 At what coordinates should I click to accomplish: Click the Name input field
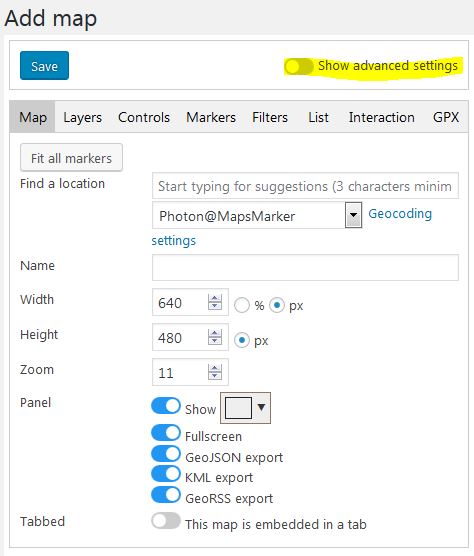click(x=305, y=267)
